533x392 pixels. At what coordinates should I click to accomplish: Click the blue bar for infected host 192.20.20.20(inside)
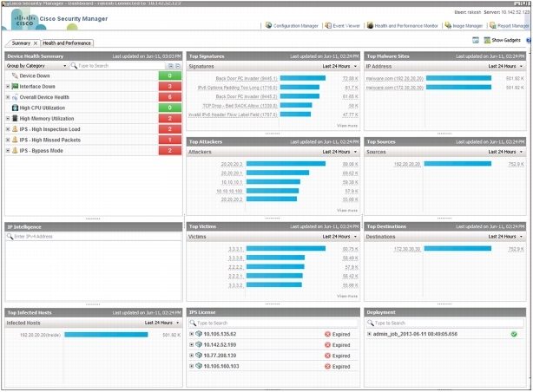pos(106,335)
